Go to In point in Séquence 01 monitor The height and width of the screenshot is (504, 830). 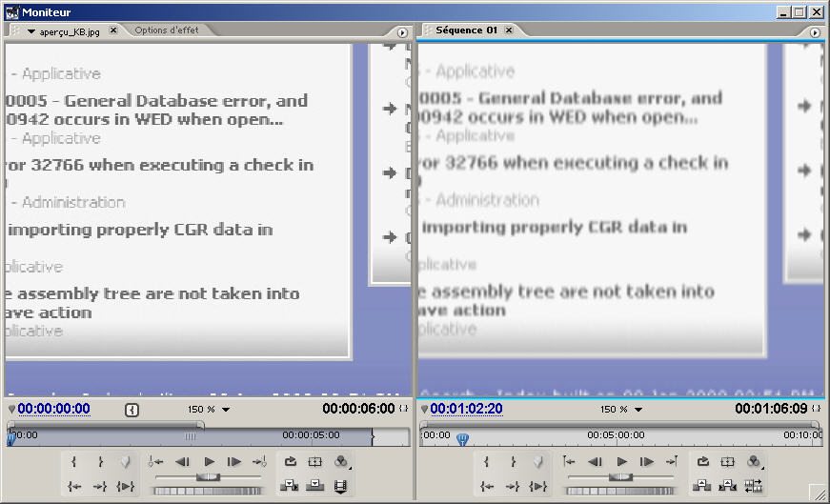tap(487, 486)
